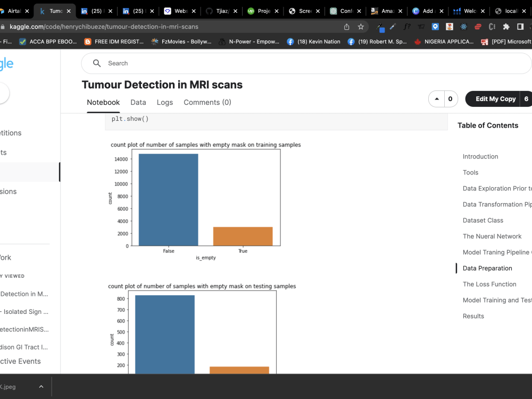Open recently viewed 'Isolated Sign' item

pos(24,311)
